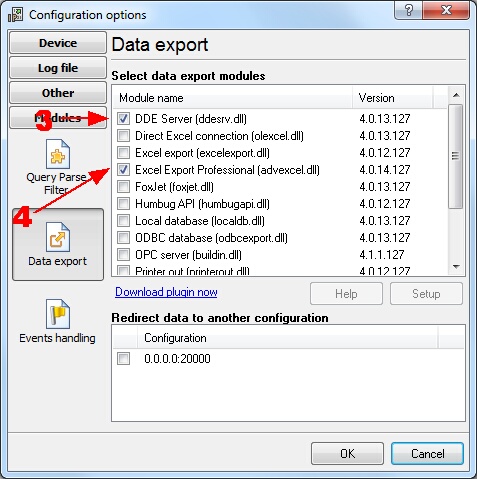Click the Configuration options window icon
The image size is (477, 479).
click(x=15, y=15)
